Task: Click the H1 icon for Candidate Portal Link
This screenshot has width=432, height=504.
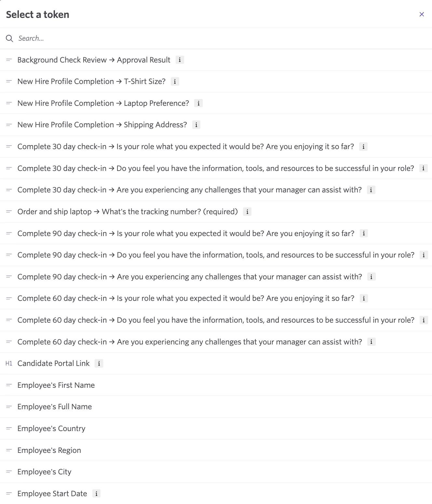Action: [9, 363]
